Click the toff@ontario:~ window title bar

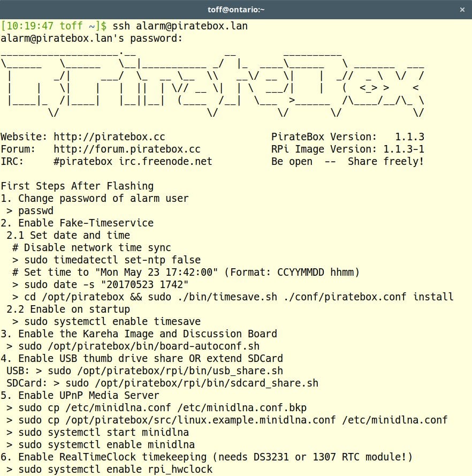(235, 10)
